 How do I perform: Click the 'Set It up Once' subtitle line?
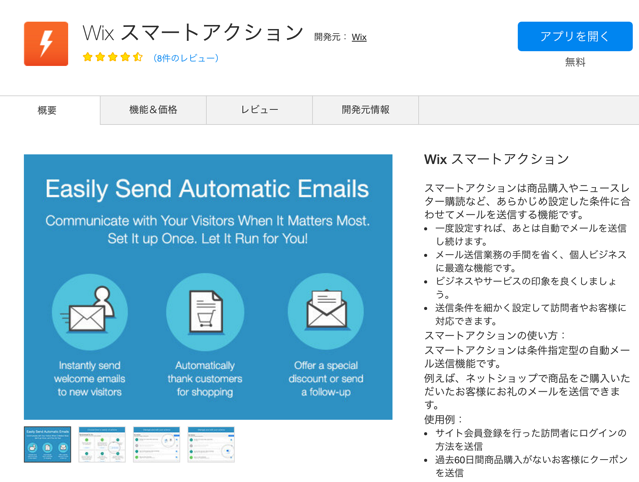tap(207, 238)
